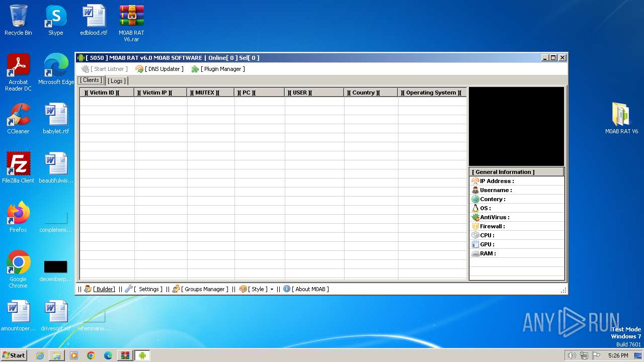The width and height of the screenshot is (644, 362).
Task: Click the Action Center flag icon
Action: pos(596,355)
